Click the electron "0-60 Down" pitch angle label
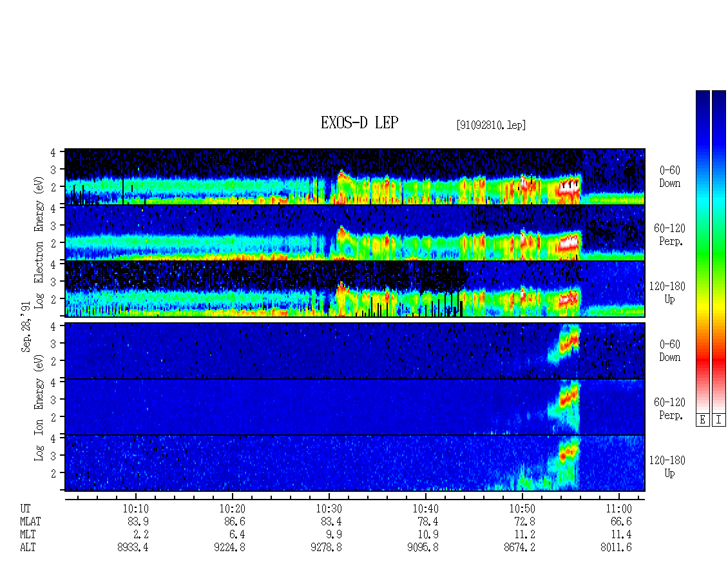728x564 pixels. coord(669,177)
